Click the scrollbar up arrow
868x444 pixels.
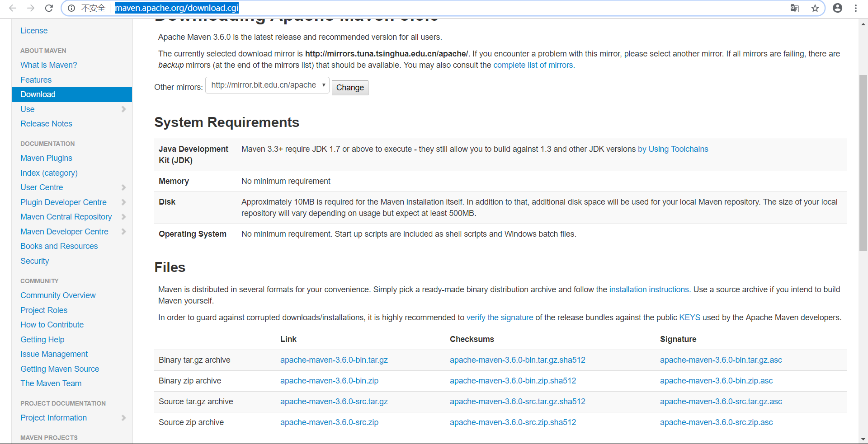pos(863,24)
